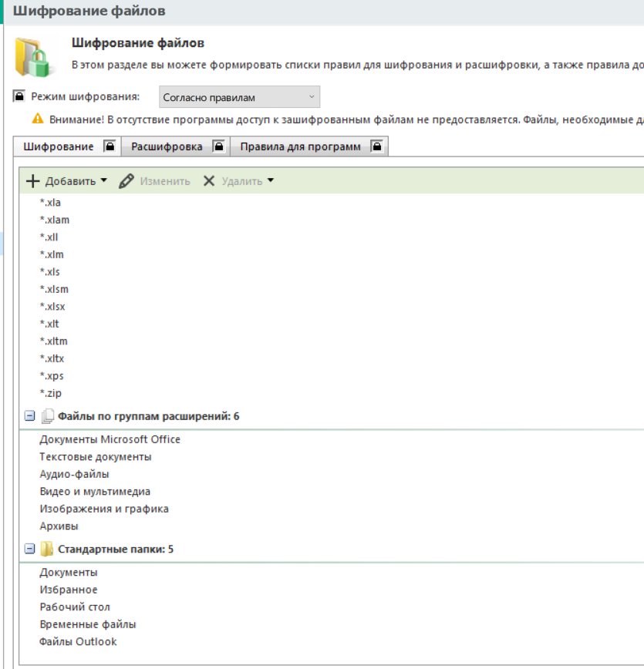This screenshot has width=644, height=669.
Task: Click the Стандартные папки: 5 header
Action: coord(116,549)
